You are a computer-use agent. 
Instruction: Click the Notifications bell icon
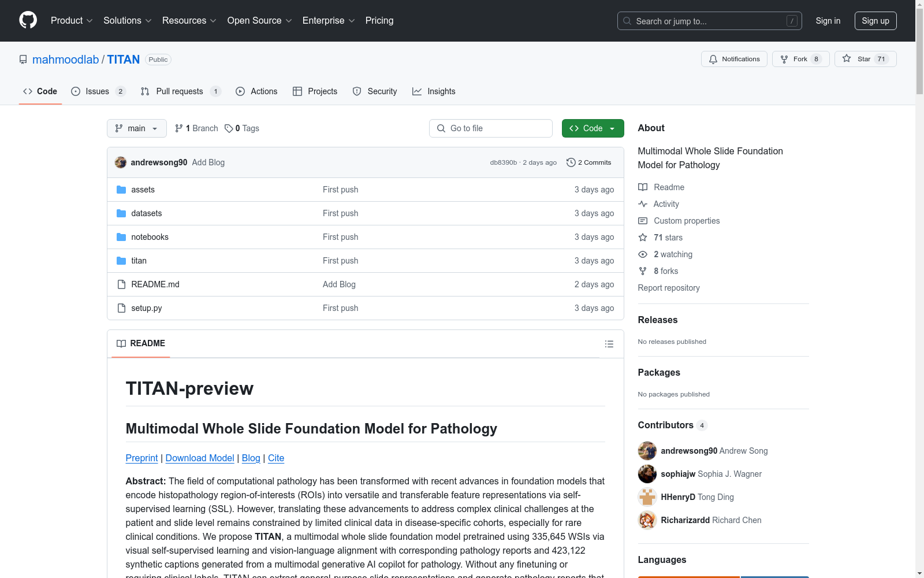coord(713,59)
